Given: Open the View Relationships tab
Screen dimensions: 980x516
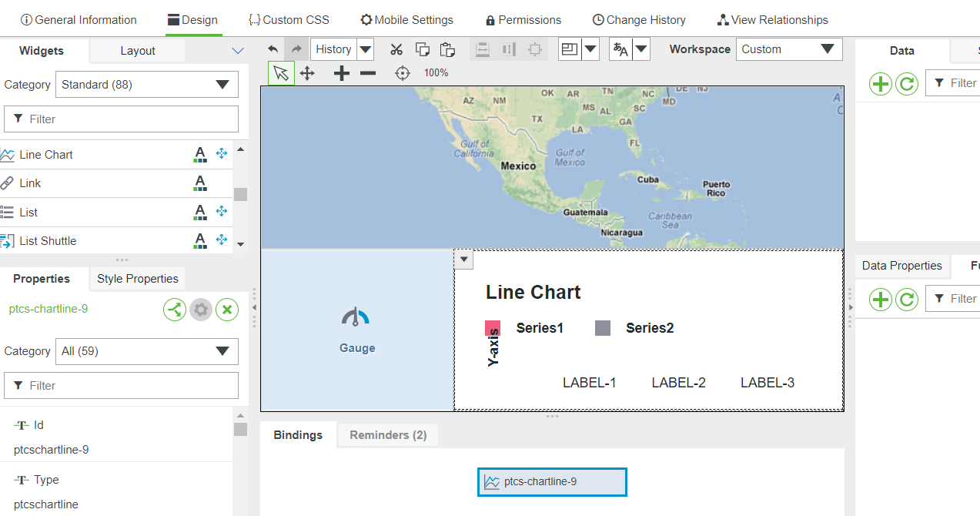Looking at the screenshot, I should [x=772, y=20].
